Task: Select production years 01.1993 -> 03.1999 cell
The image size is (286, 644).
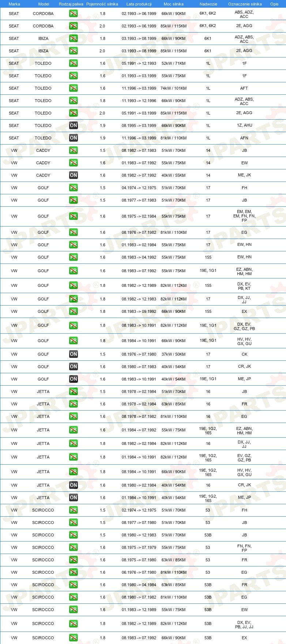Action: pos(139,76)
